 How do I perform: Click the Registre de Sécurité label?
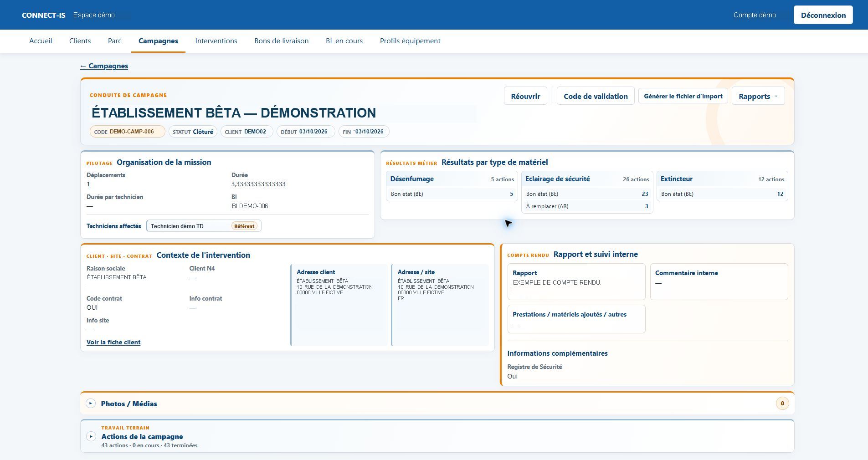[534, 367]
